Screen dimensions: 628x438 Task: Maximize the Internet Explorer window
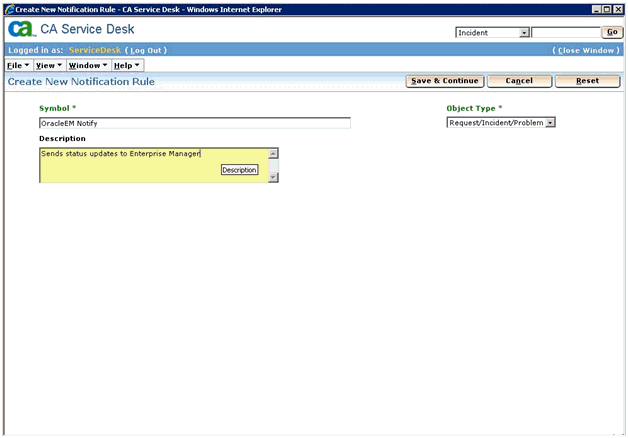tap(607, 9)
